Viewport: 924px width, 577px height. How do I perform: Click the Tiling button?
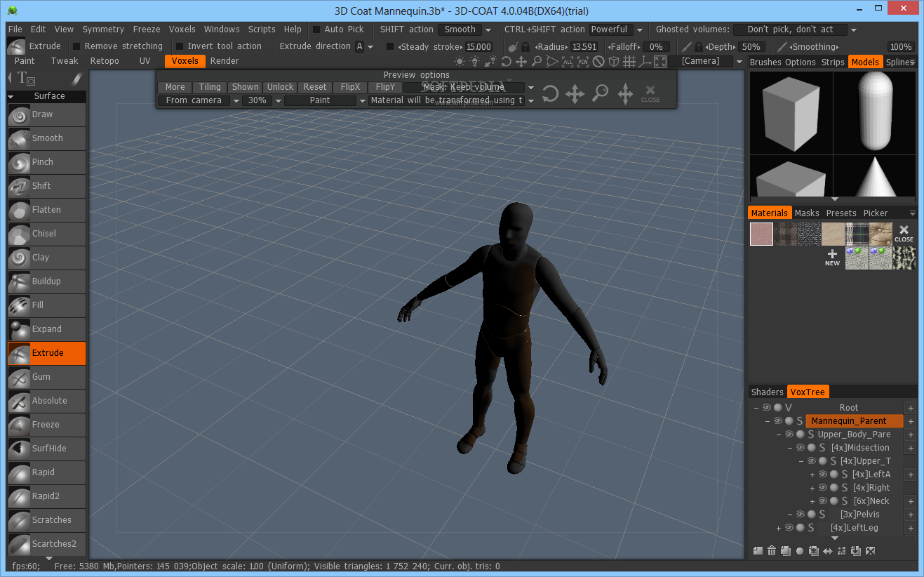pyautogui.click(x=210, y=87)
